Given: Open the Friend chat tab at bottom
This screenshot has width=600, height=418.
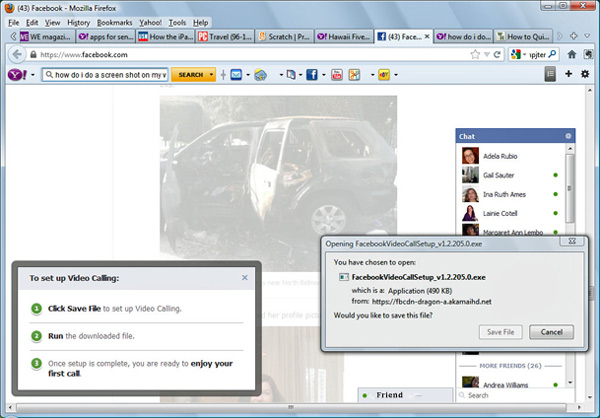Looking at the screenshot, I should click(405, 395).
